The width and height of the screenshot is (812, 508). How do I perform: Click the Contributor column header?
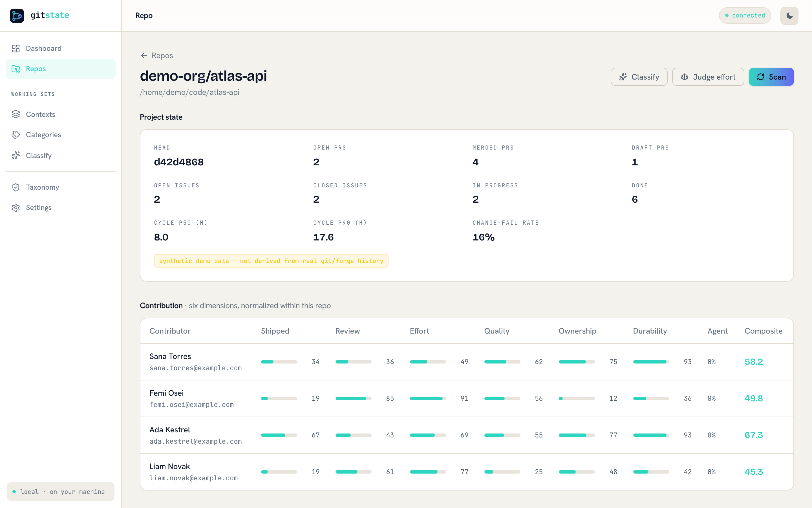[170, 331]
